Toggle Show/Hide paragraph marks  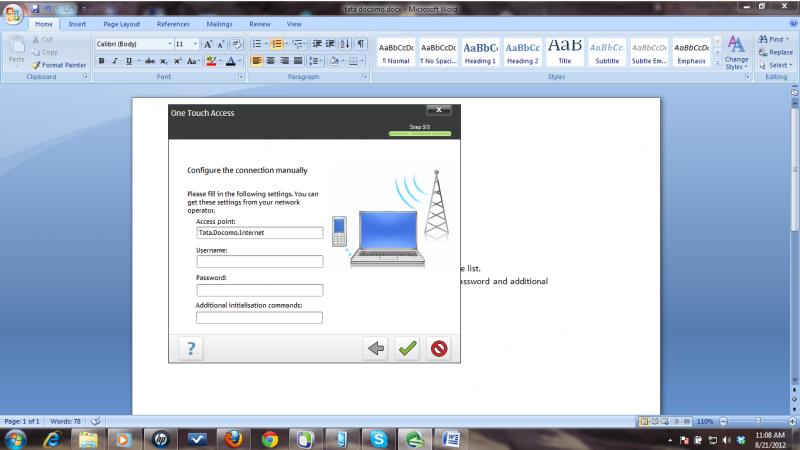coord(361,44)
